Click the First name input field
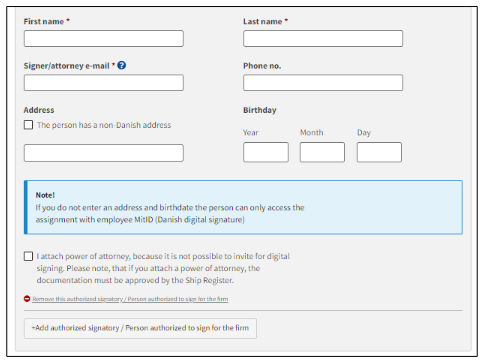This screenshot has width=485, height=362. pyautogui.click(x=104, y=38)
